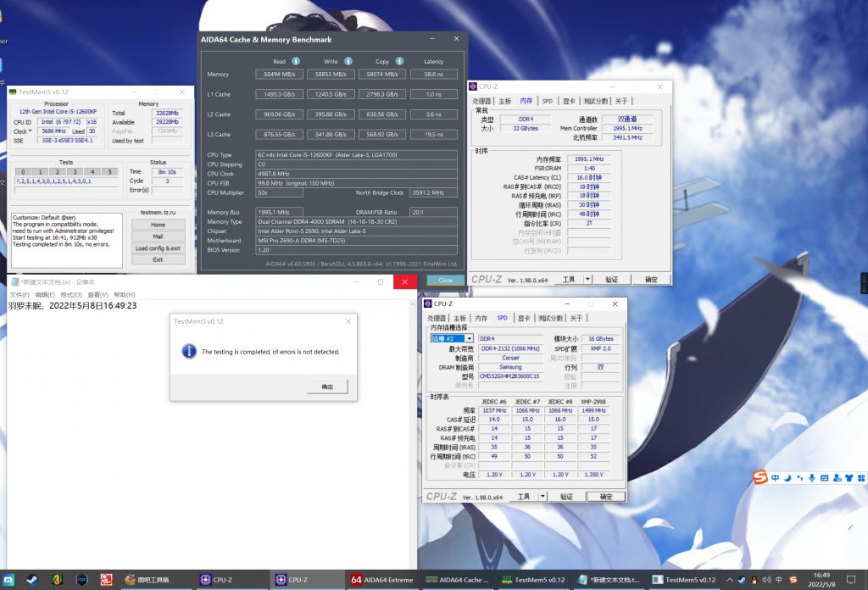The width and height of the screenshot is (868, 590).
Task: Toggle test 0 in TestMem5 tests
Action: 23,172
